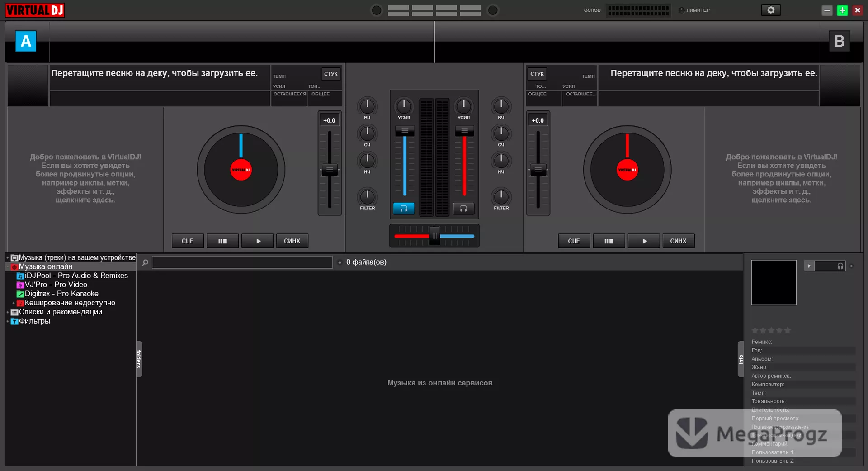This screenshot has width=868, height=471.
Task: Open settings with the gear icon
Action: (x=771, y=10)
